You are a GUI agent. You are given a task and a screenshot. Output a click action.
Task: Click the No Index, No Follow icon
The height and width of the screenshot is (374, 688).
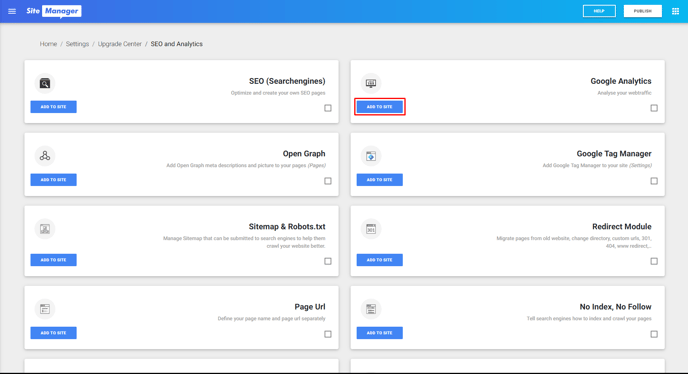pos(371,309)
